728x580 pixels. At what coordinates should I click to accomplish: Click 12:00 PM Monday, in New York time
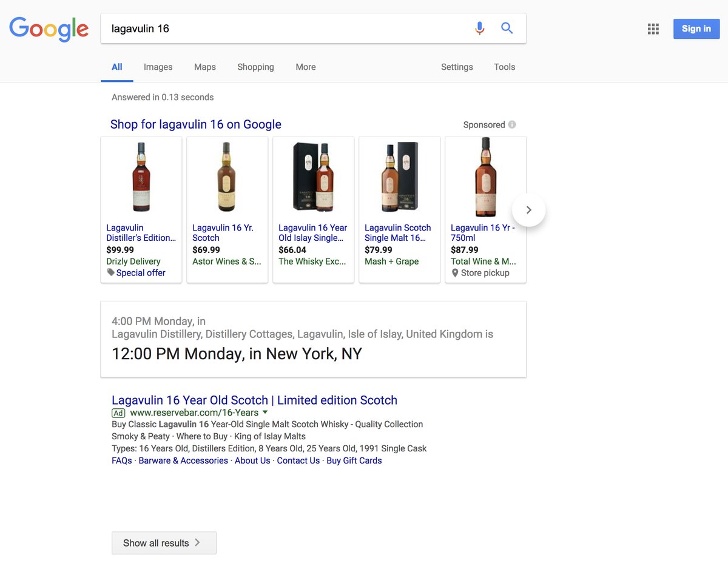tap(237, 354)
